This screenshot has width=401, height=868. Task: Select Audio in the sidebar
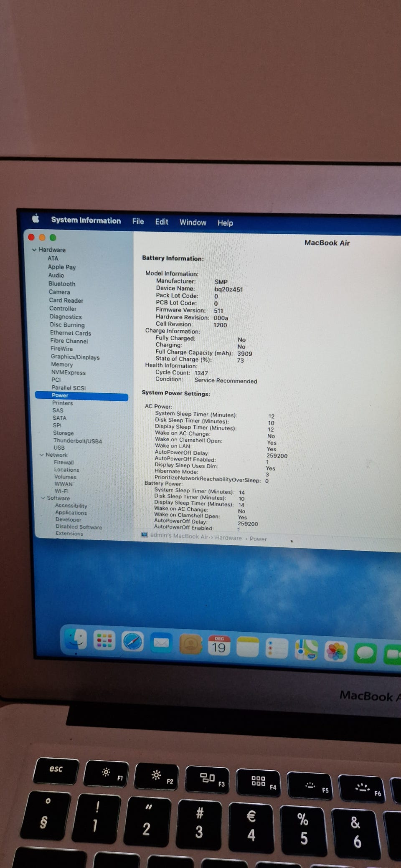click(x=56, y=275)
